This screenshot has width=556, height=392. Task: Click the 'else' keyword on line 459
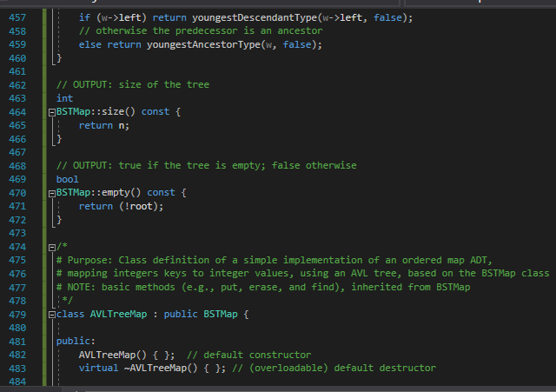click(x=90, y=44)
